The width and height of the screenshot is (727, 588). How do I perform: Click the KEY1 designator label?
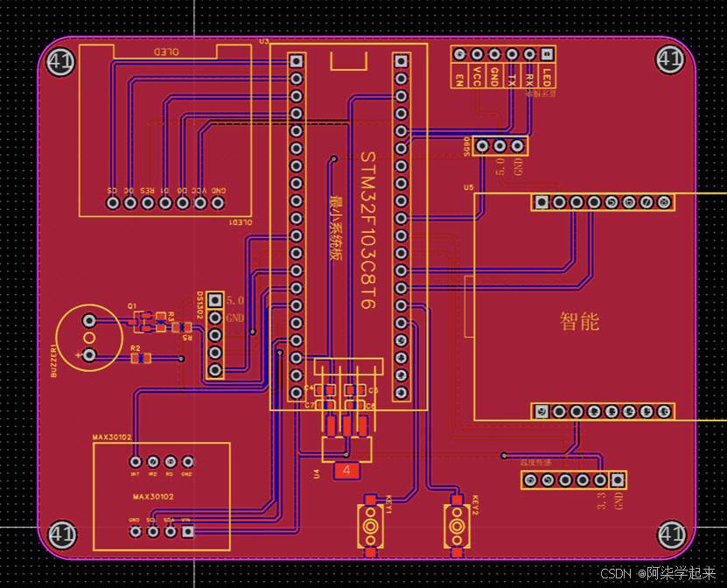click(389, 505)
